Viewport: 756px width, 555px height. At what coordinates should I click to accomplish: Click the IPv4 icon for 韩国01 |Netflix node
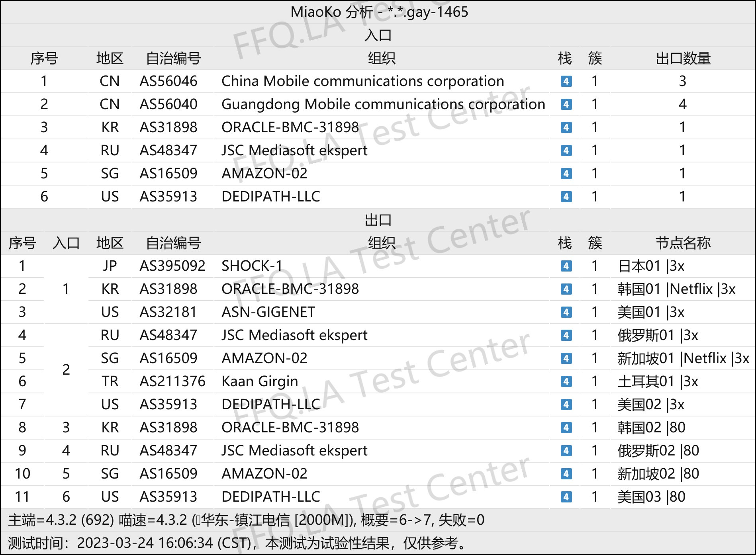pyautogui.click(x=566, y=289)
